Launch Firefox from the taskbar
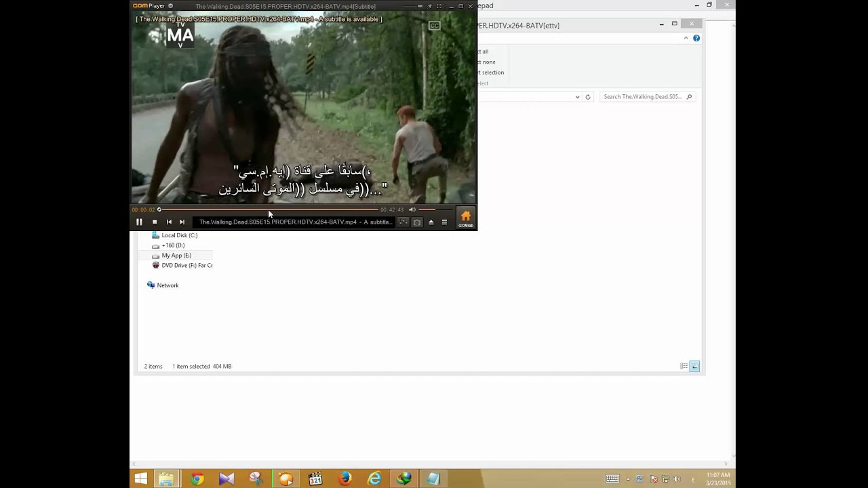The image size is (868, 488). coord(344,479)
